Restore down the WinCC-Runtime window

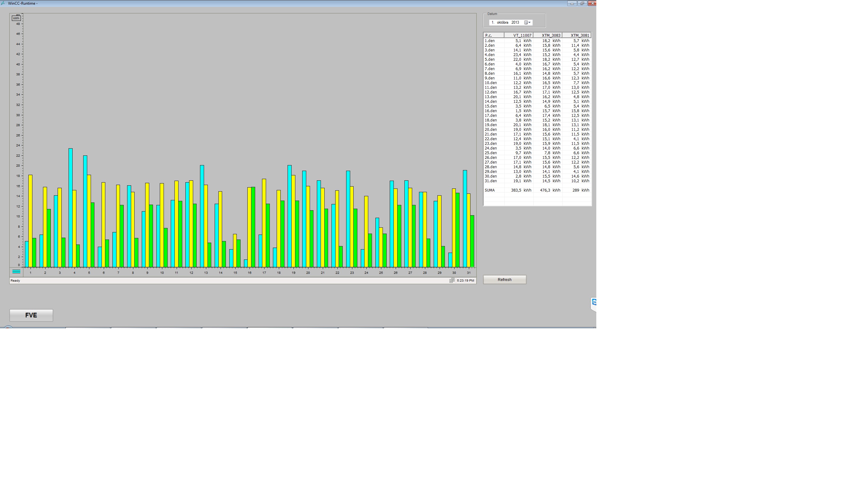point(582,3)
